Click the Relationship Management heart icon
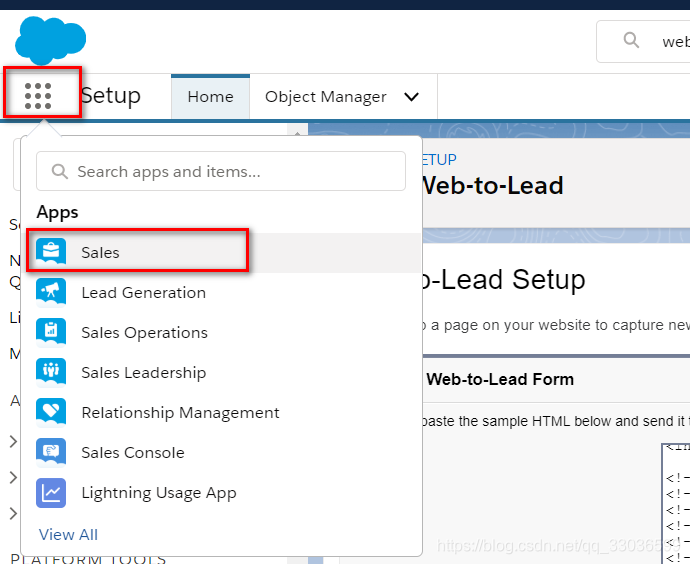 (51, 413)
